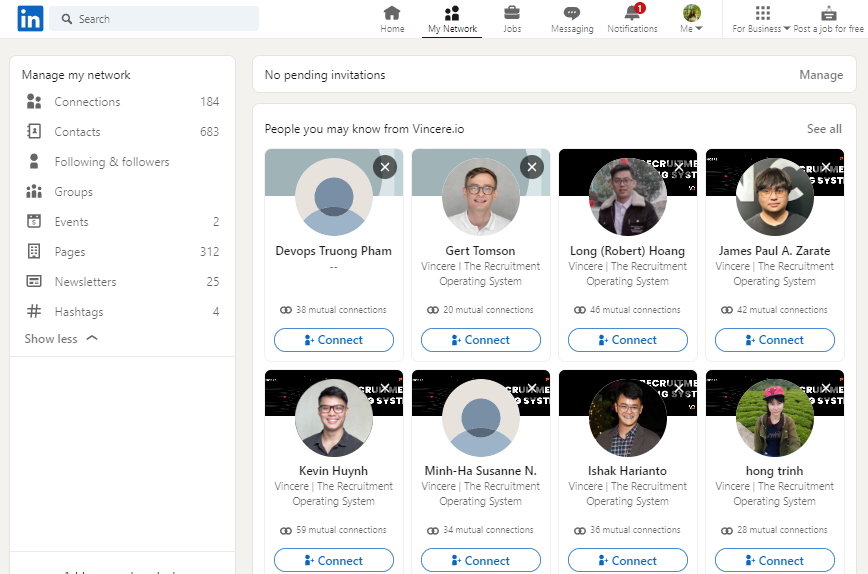View 59 mutual connections of Kevin Huynh
Screen dimensions: 868x574
tap(334, 530)
